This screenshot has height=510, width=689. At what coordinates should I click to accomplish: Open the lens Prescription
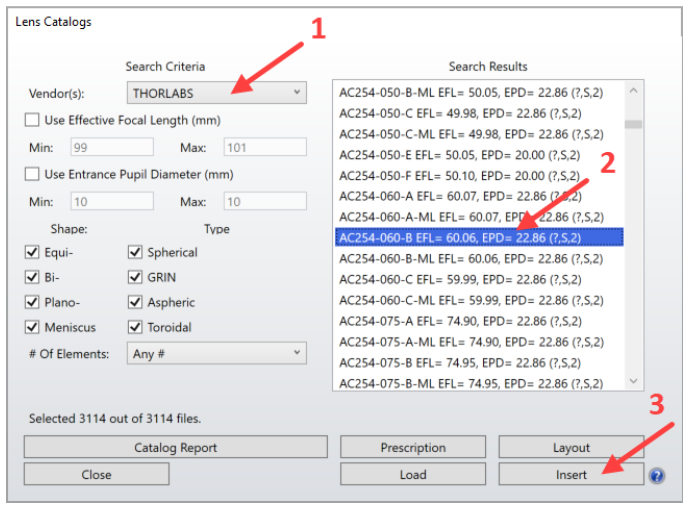coord(412,447)
